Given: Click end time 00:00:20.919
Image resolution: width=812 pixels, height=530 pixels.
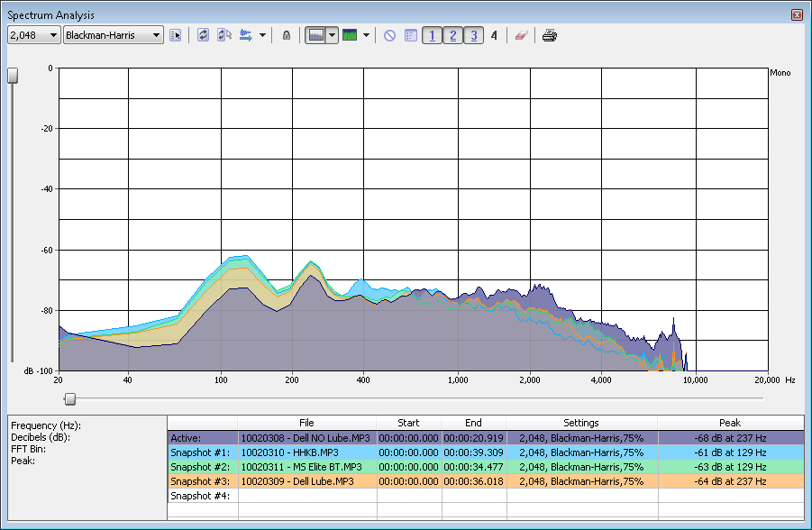Looking at the screenshot, I should (473, 438).
